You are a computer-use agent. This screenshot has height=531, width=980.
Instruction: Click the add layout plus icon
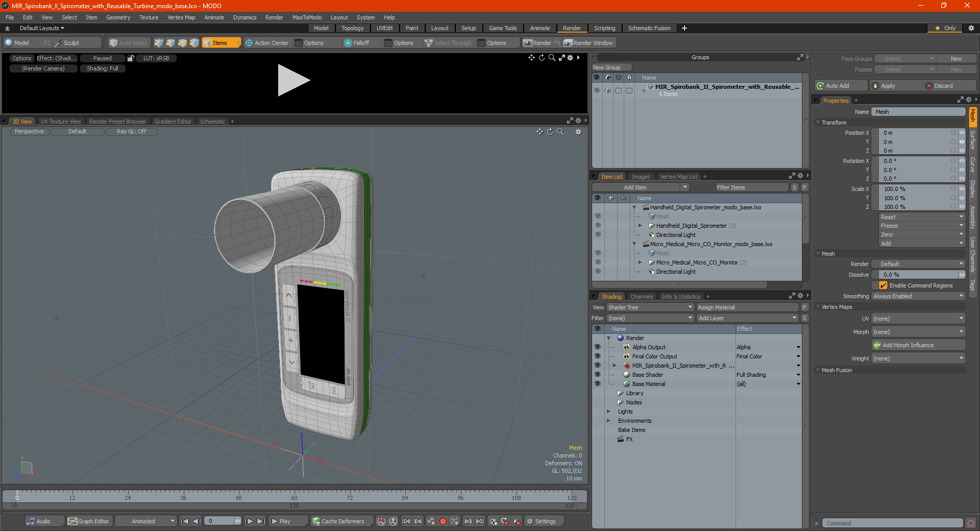(x=684, y=28)
